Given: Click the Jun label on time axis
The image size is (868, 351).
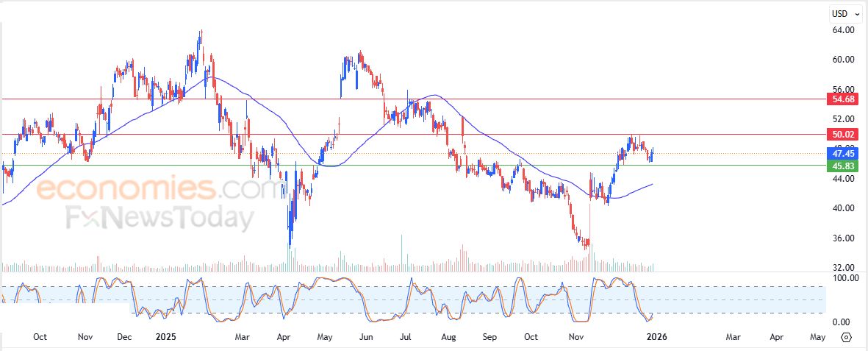Looking at the screenshot, I should point(366,337).
